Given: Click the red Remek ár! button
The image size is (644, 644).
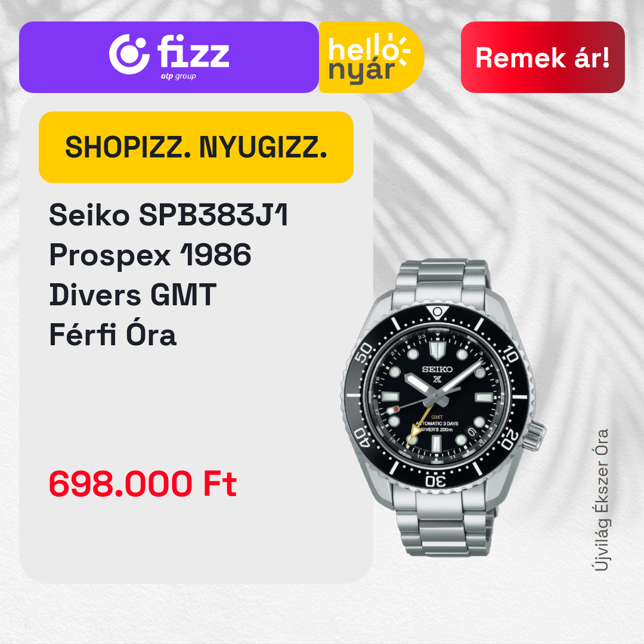Looking at the screenshot, I should pyautogui.click(x=543, y=57).
